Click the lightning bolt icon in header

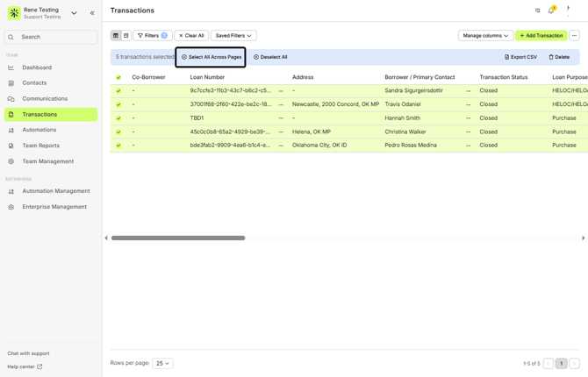568,10
